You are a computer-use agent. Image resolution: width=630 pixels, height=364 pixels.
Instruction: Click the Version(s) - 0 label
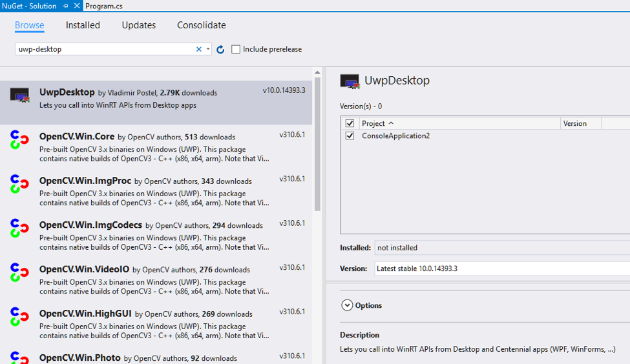(x=361, y=106)
